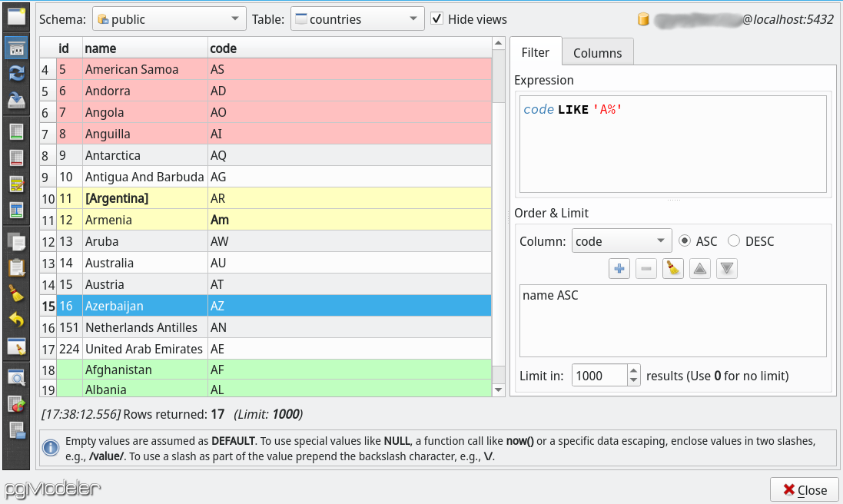This screenshot has height=504, width=843.
Task: Move ordering column down with triangle
Action: click(x=727, y=269)
